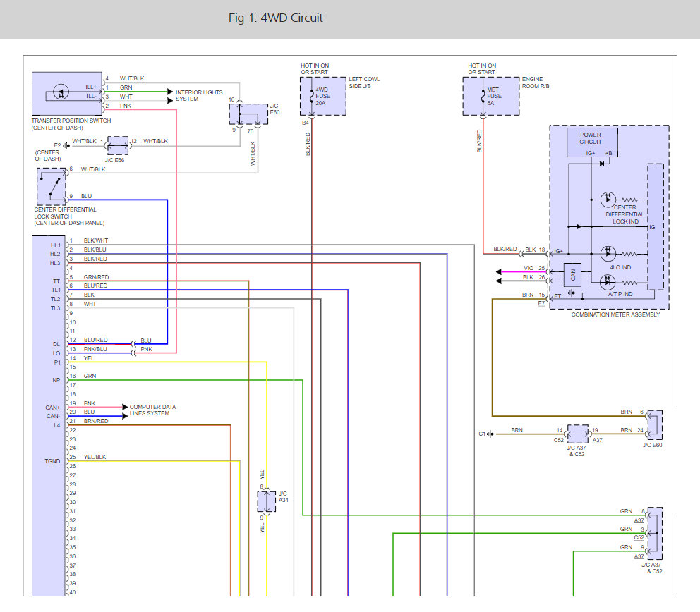Click the 4WD Fuse 20A symbol
Image resolution: width=700 pixels, height=612 pixels.
(312, 96)
